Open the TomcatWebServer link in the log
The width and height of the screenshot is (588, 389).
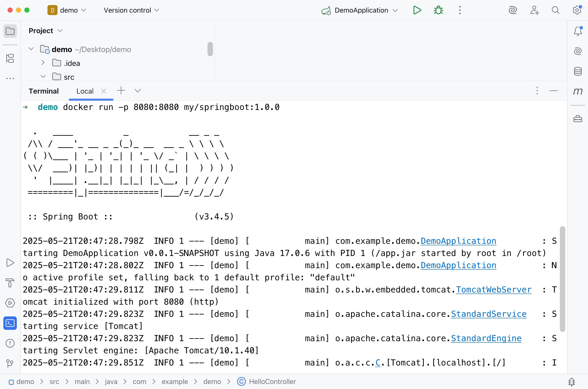[494, 290]
